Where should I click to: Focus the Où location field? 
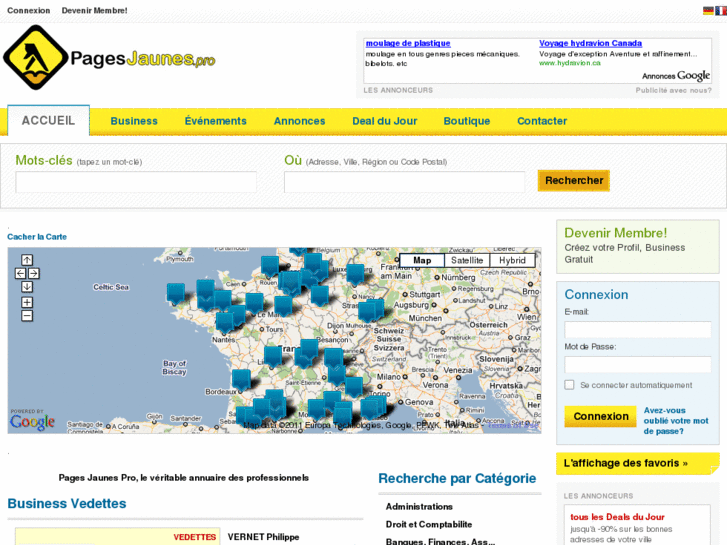click(404, 182)
